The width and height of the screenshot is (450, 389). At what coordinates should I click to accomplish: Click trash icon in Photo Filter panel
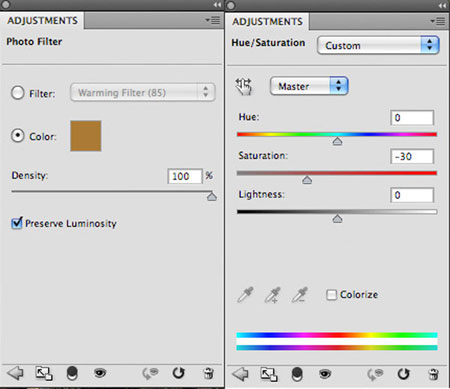click(x=208, y=373)
